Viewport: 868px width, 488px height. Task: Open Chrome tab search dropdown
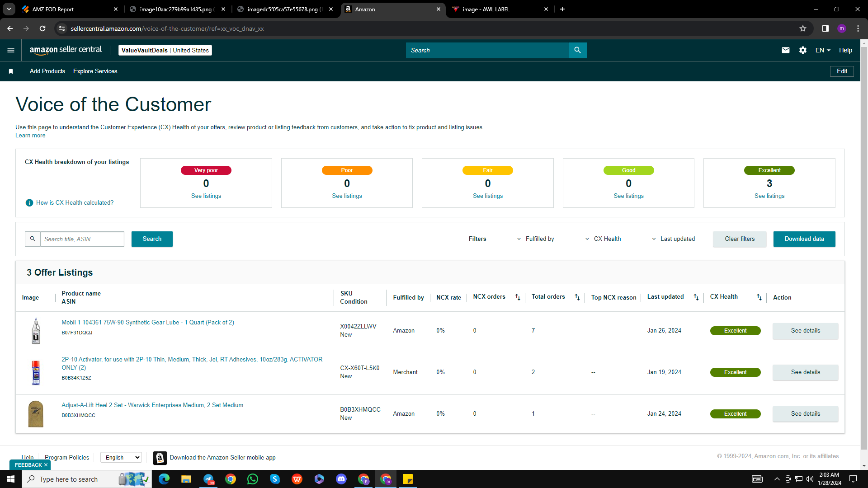coord(9,9)
